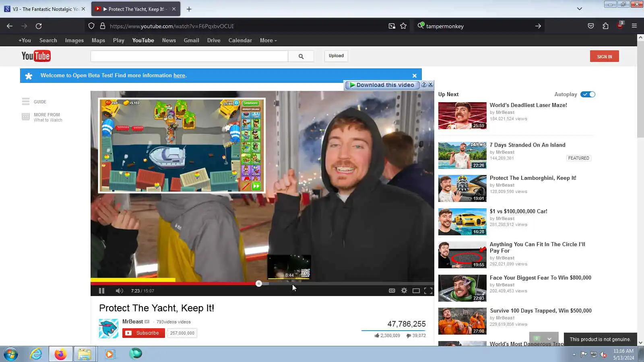644x362 pixels.
Task: Open Drive from the top bar
Action: (x=214, y=40)
